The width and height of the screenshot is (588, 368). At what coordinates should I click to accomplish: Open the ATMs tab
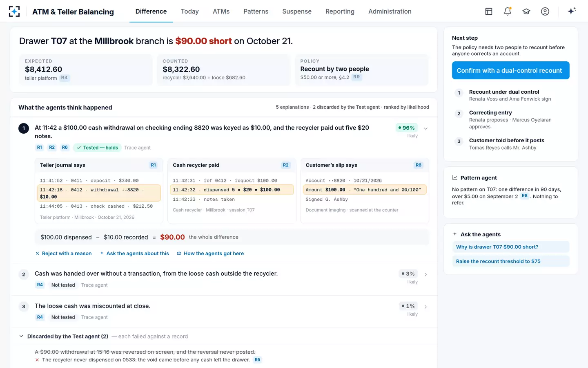pos(221,11)
